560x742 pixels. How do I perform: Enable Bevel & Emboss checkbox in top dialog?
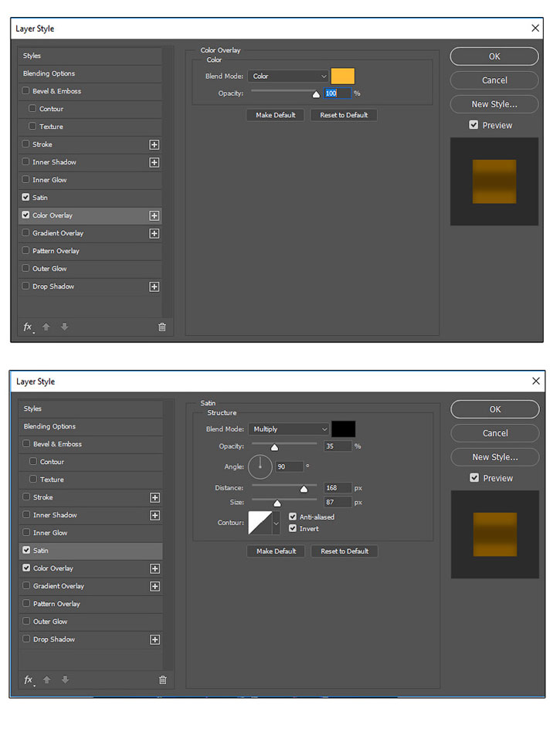point(25,90)
